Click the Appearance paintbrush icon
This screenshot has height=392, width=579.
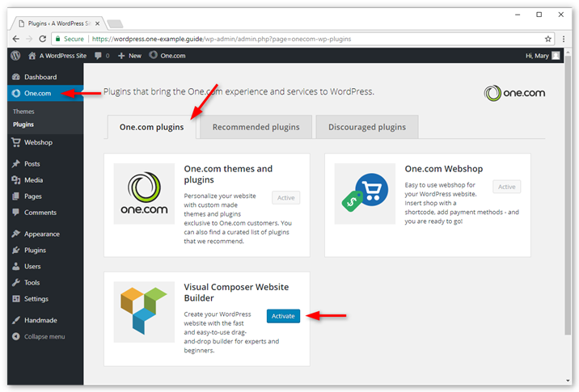tap(16, 234)
